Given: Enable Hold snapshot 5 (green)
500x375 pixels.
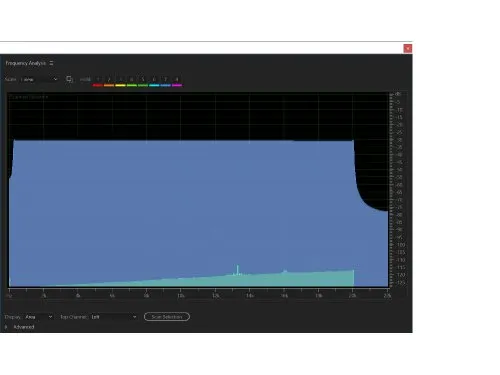Looking at the screenshot, I should tap(143, 82).
